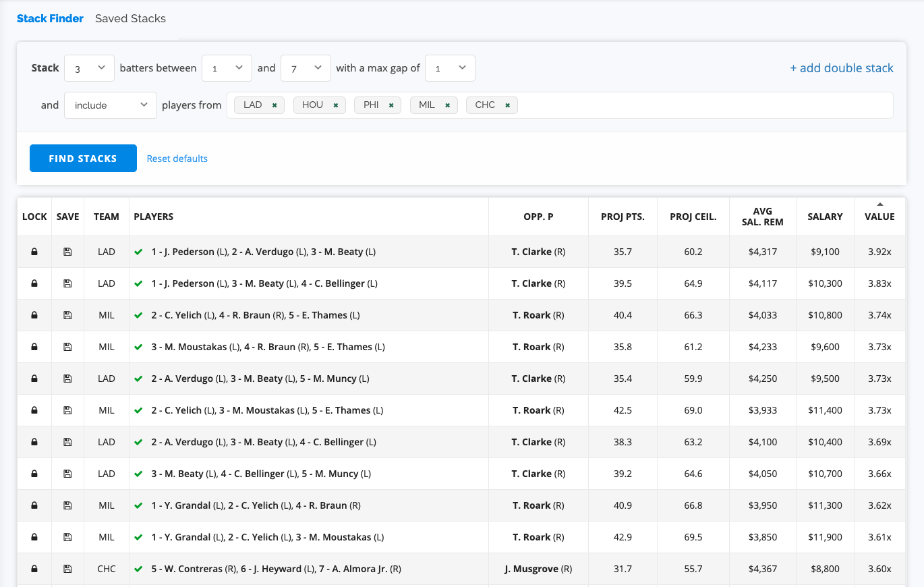Open the maximum batting order dropdown showing 7
Image resolution: width=924 pixels, height=587 pixels.
coord(306,68)
